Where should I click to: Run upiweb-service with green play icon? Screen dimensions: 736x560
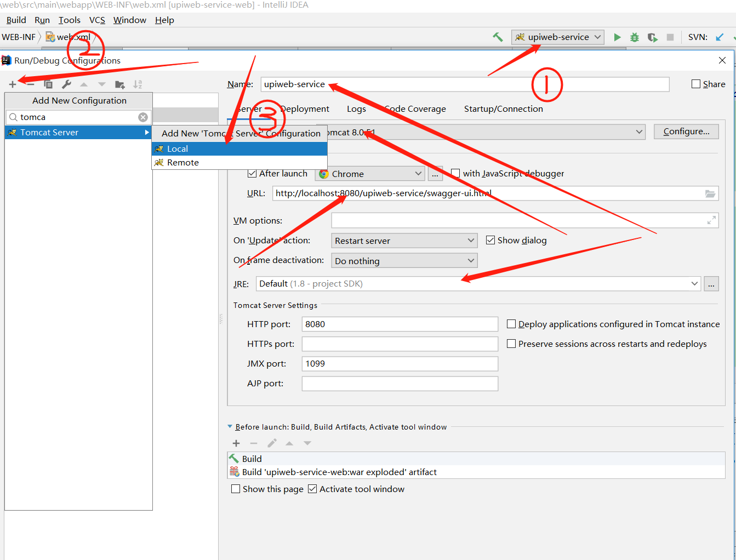(617, 37)
